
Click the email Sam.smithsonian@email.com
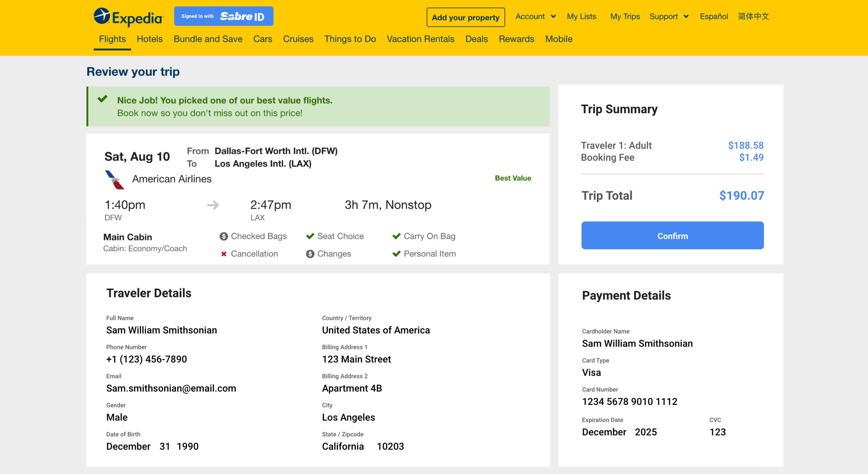point(171,388)
